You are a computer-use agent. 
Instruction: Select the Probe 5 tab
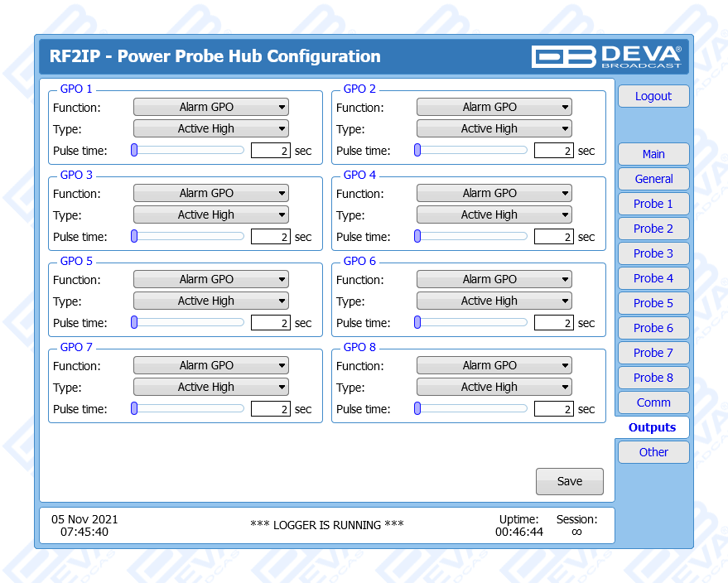[x=653, y=303]
